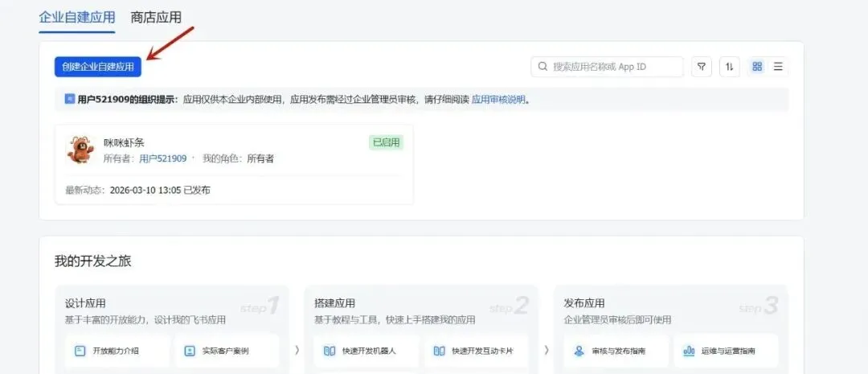868x374 pixels.
Task: Open the sort order icon
Action: (x=730, y=67)
